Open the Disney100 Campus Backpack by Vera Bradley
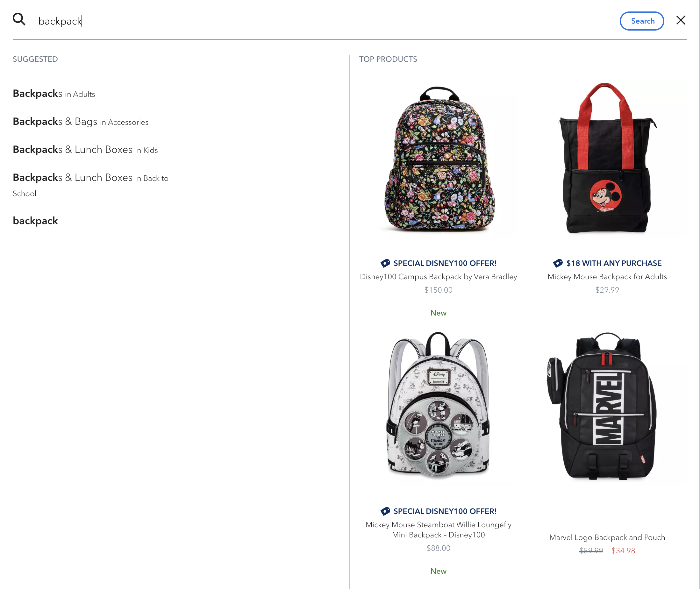 (x=438, y=276)
